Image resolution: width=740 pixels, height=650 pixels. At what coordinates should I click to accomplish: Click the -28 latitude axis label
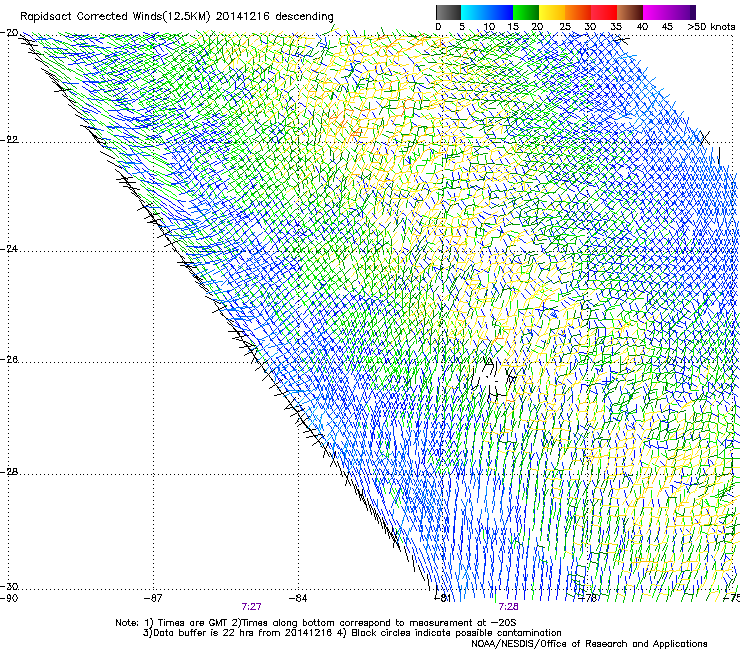coord(9,472)
